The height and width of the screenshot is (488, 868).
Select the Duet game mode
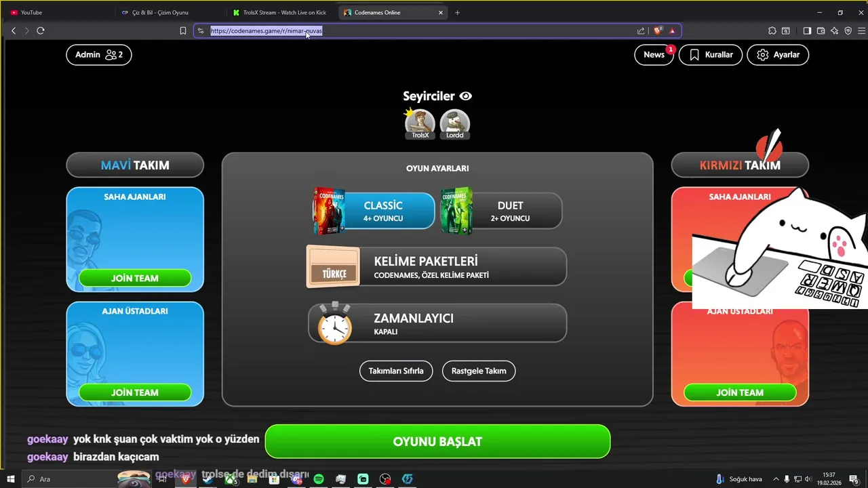tap(501, 211)
